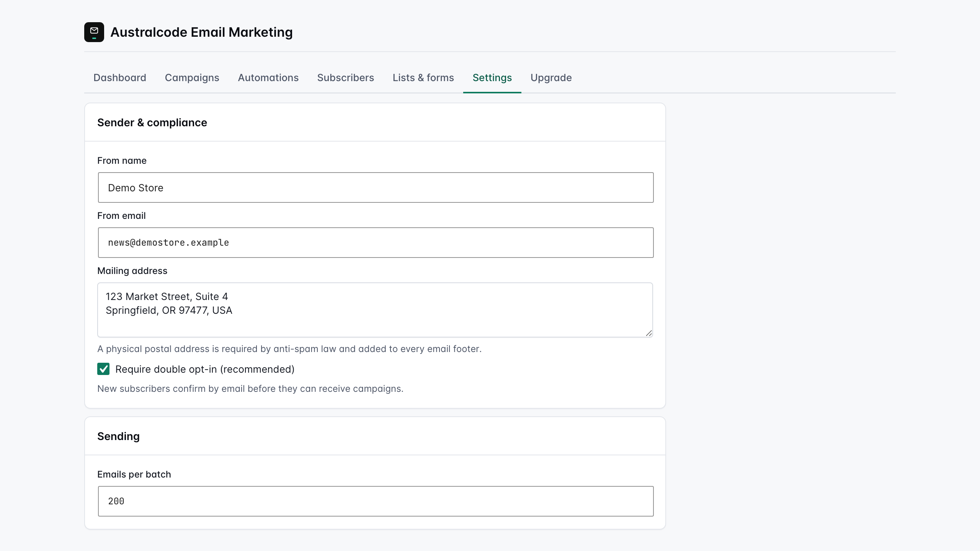Image resolution: width=980 pixels, height=551 pixels.
Task: Click the Mailing address label
Action: [132, 271]
